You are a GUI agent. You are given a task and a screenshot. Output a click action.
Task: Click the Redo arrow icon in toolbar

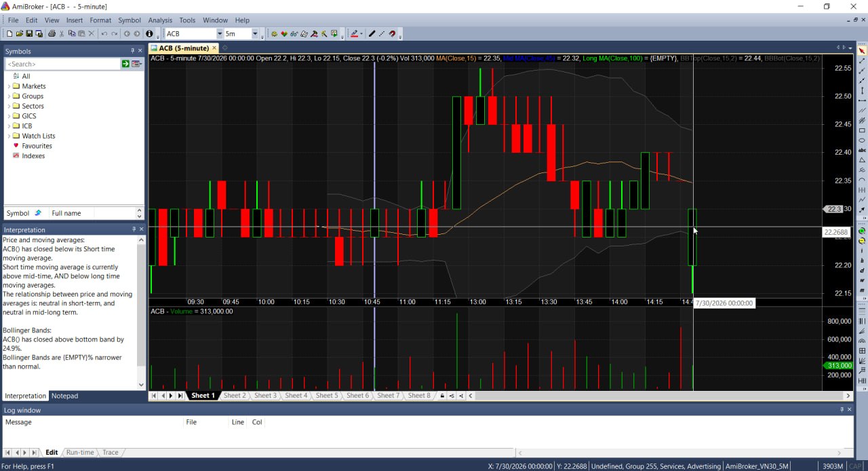point(115,33)
